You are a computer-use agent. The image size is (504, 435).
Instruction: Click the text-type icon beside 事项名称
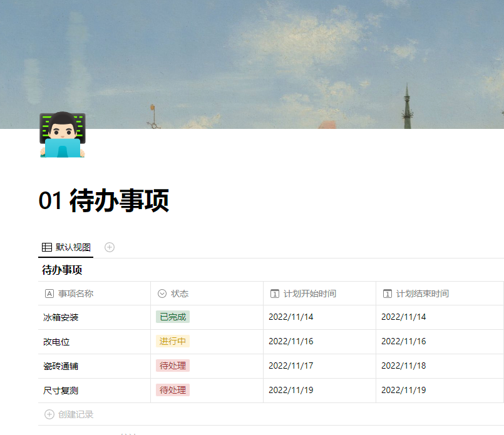(49, 294)
